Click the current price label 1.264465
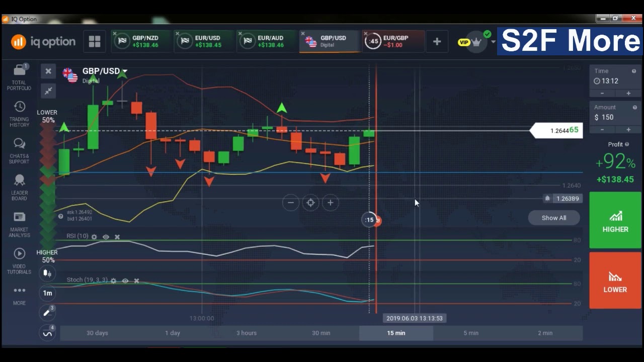This screenshot has width=644, height=362. 556,131
